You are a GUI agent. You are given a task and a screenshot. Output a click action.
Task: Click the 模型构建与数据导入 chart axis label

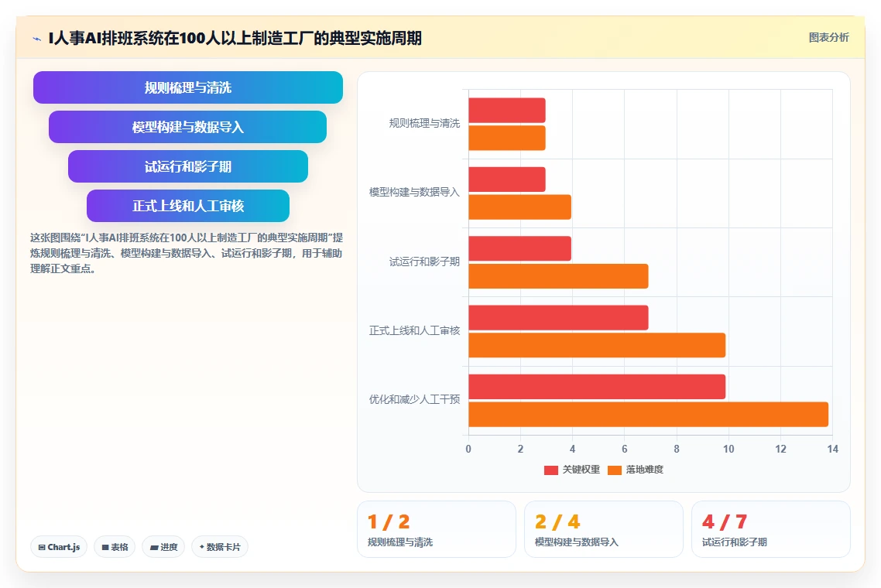click(x=414, y=192)
